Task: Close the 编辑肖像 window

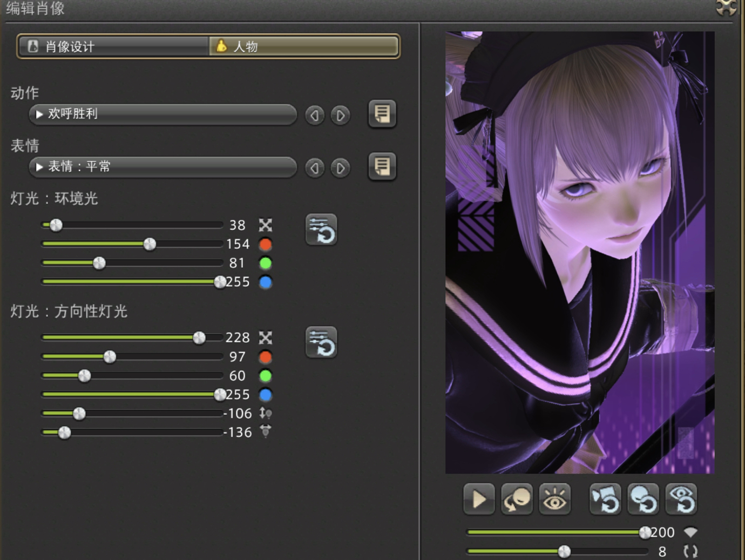Action: 726,7
